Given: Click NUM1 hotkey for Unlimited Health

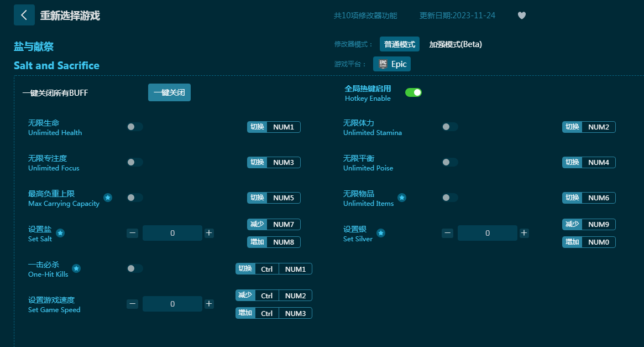Looking at the screenshot, I should (274, 127).
